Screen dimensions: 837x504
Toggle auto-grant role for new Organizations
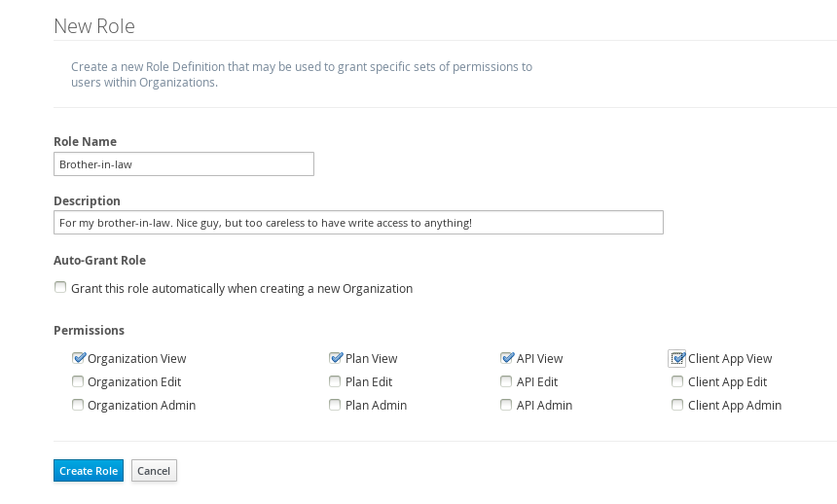[61, 288]
